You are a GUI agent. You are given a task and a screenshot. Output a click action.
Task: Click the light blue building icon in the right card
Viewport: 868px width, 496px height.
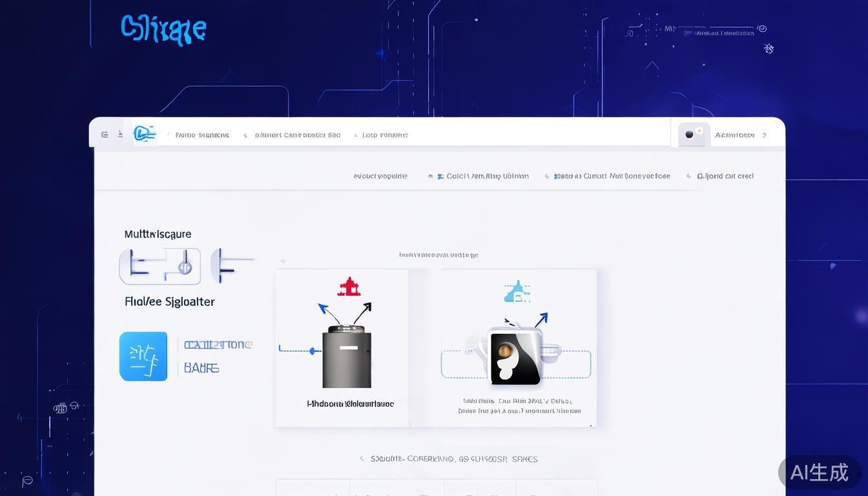coord(517,292)
